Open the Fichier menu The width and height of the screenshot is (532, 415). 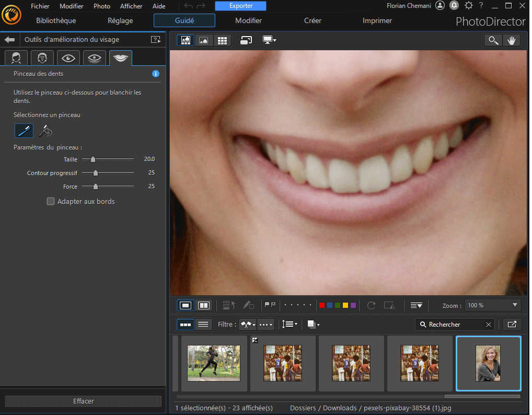tap(40, 6)
